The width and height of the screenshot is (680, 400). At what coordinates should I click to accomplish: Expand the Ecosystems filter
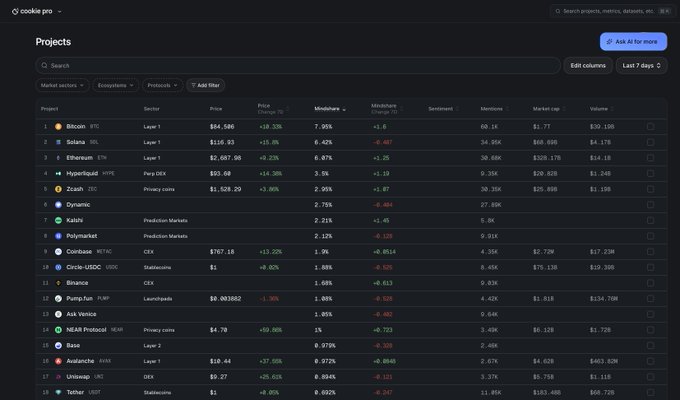pos(115,85)
